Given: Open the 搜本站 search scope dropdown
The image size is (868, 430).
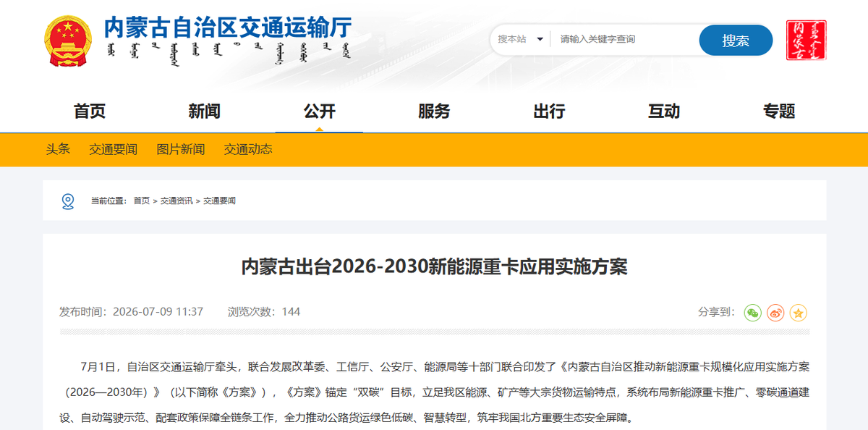Looking at the screenshot, I should (520, 39).
